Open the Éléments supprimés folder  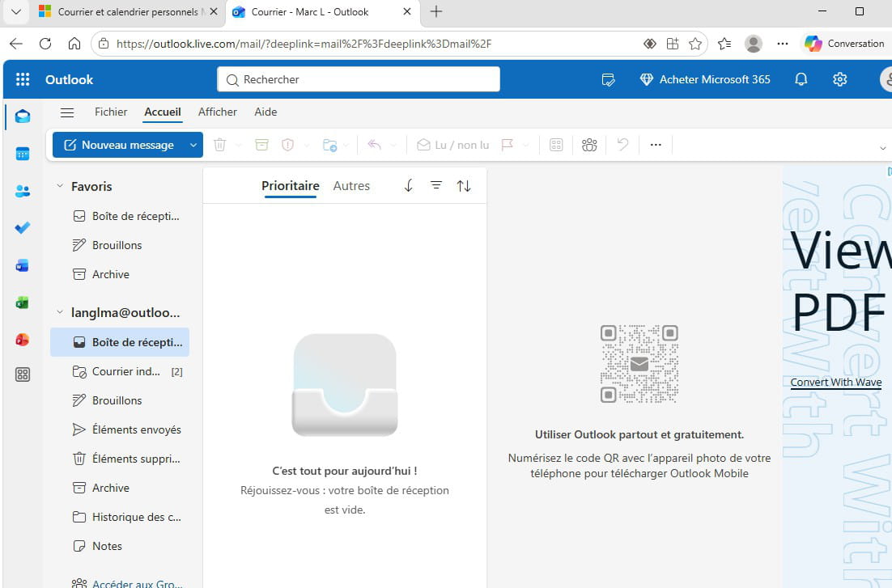120,459
